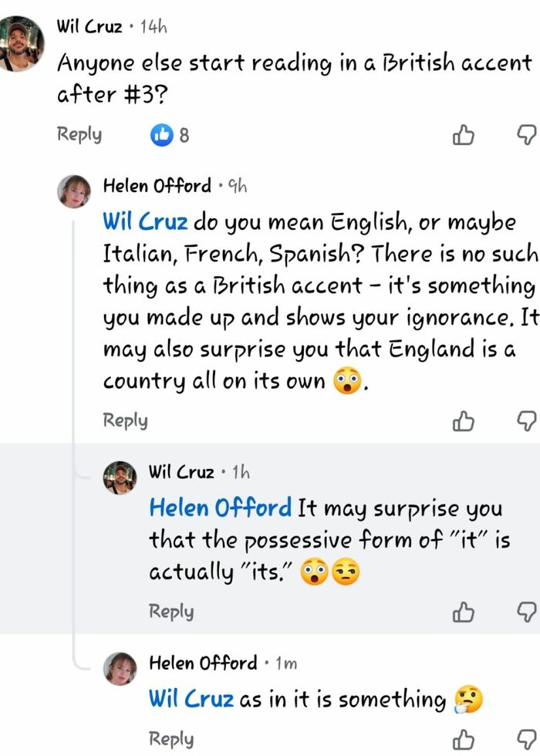Viewport: 540px width, 756px height.
Task: Reply to Wil Cruz's top comment
Action: tap(79, 134)
